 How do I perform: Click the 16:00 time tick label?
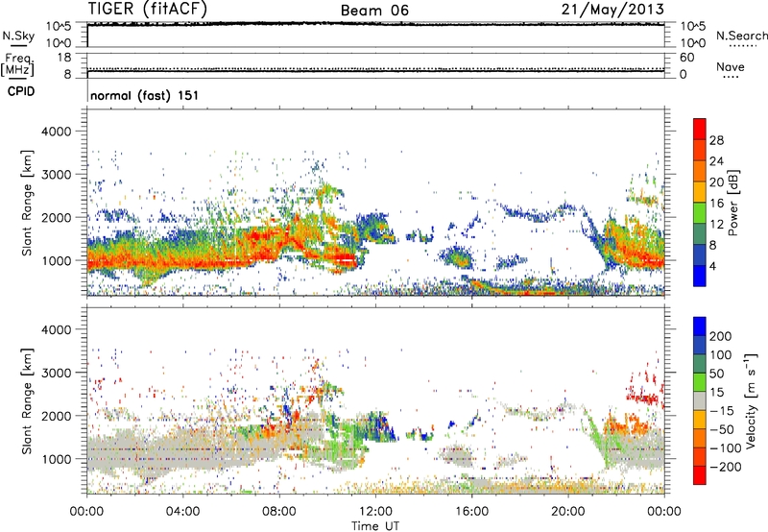472,512
